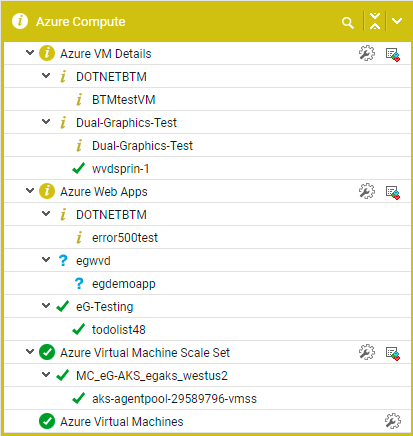Click the Azure Compute info icon
Image resolution: width=413 pixels, height=436 pixels.
[x=20, y=21]
